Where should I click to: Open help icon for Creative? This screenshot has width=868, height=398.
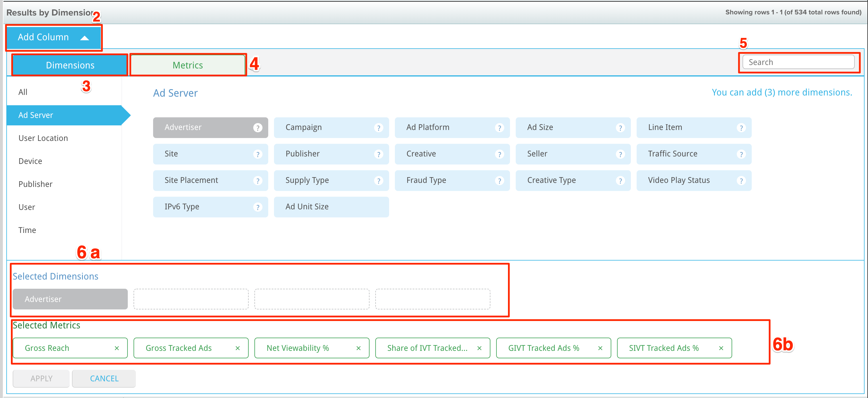point(499,154)
